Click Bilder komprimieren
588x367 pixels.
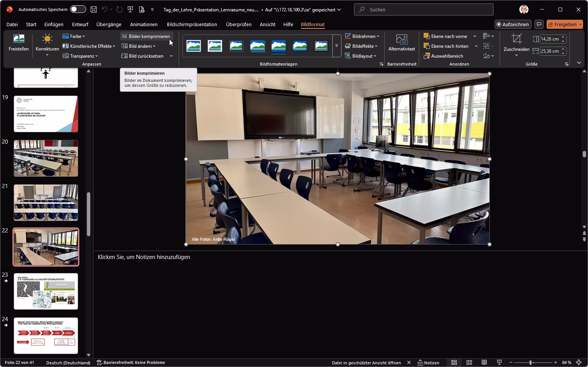[x=146, y=36]
